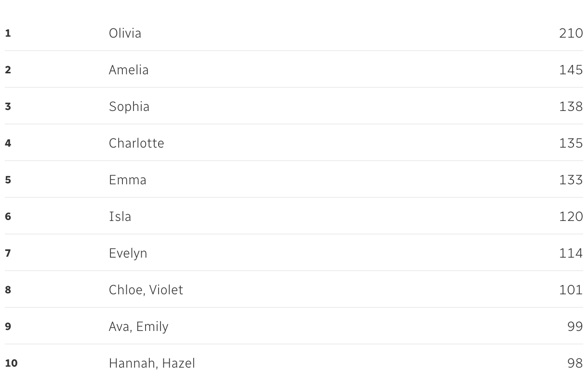The image size is (588, 385).
Task: Select the number 138 in Sophia row
Action: [571, 107]
